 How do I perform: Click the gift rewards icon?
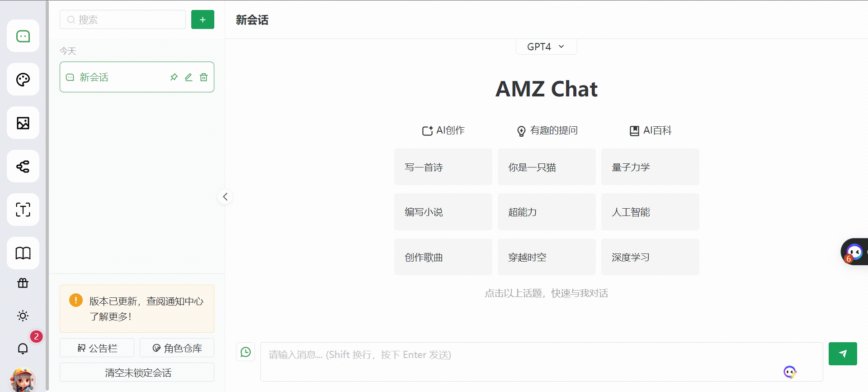(x=23, y=283)
